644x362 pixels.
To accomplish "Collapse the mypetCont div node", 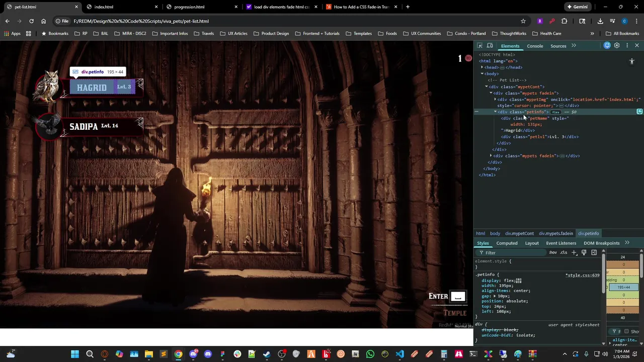I will point(487,87).
